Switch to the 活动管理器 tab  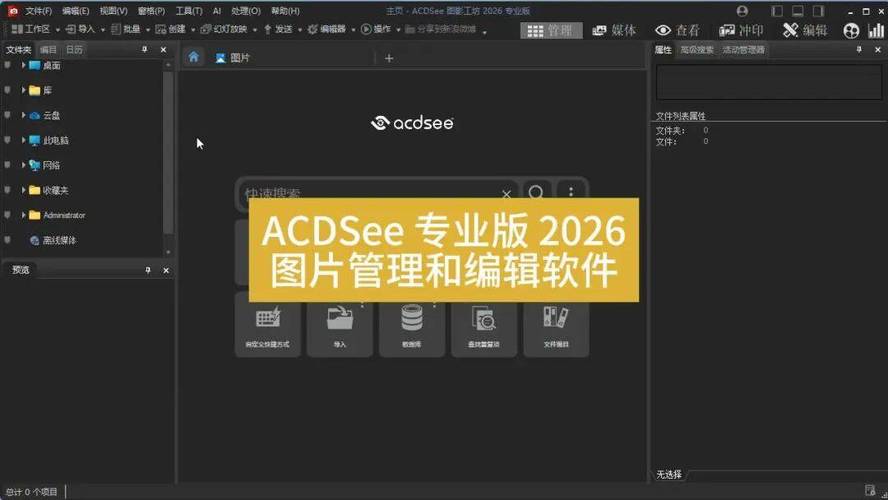[744, 50]
